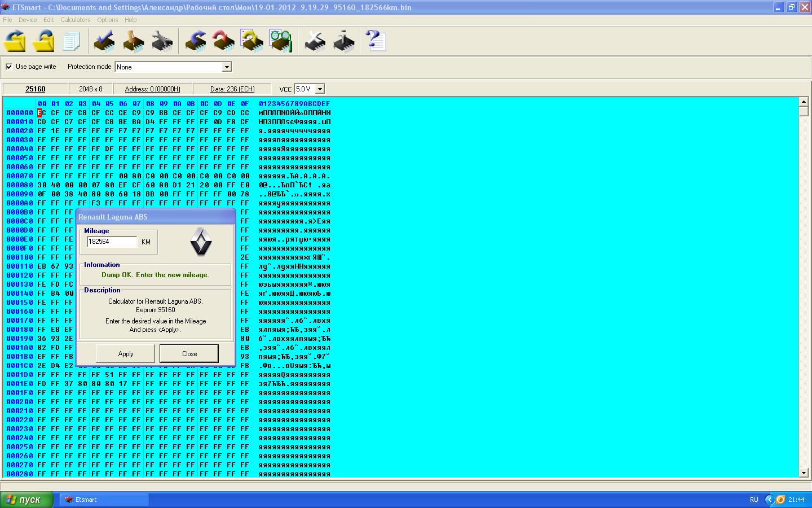
Task: Click the hex view scrollbar up arrow
Action: pyautogui.click(x=804, y=102)
